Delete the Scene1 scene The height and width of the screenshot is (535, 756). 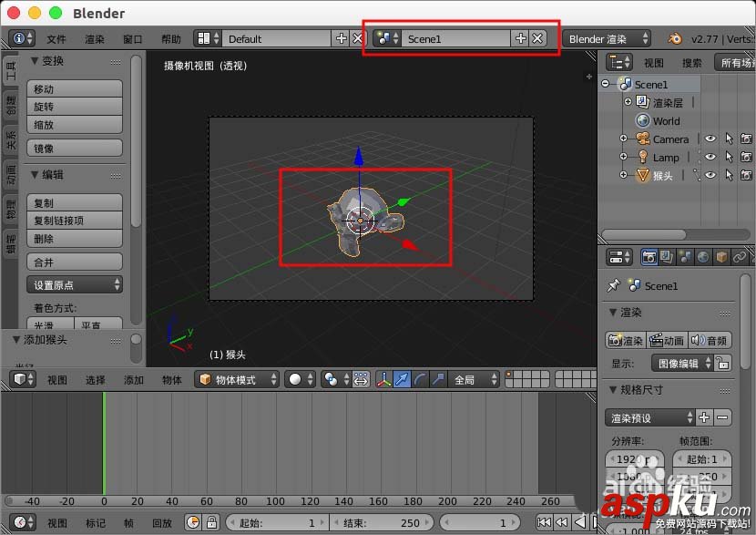[537, 38]
